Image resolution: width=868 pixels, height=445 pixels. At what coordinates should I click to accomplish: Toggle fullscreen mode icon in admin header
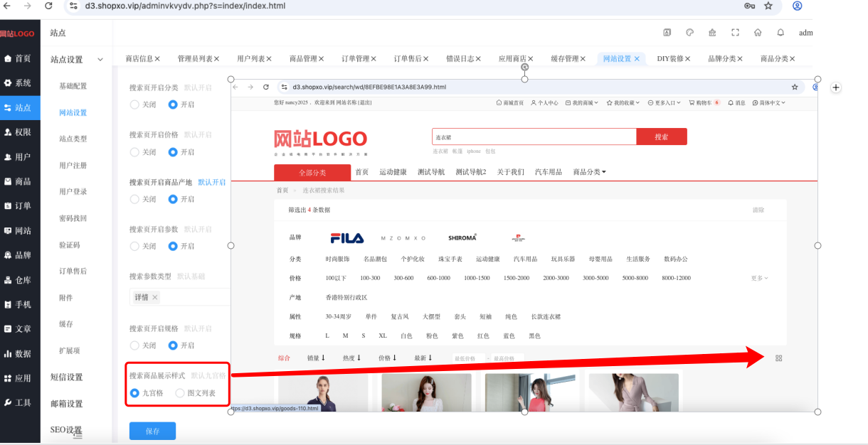point(735,33)
